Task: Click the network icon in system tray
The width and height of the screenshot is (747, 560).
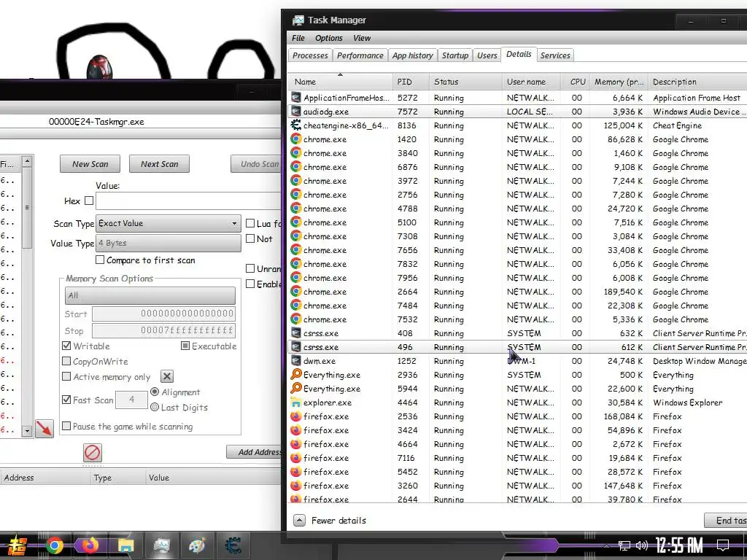Action: [x=624, y=545]
